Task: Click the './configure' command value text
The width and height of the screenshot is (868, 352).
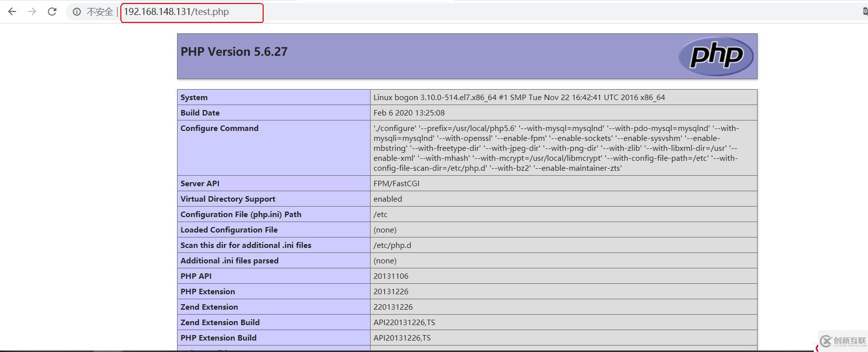Action: (556, 148)
